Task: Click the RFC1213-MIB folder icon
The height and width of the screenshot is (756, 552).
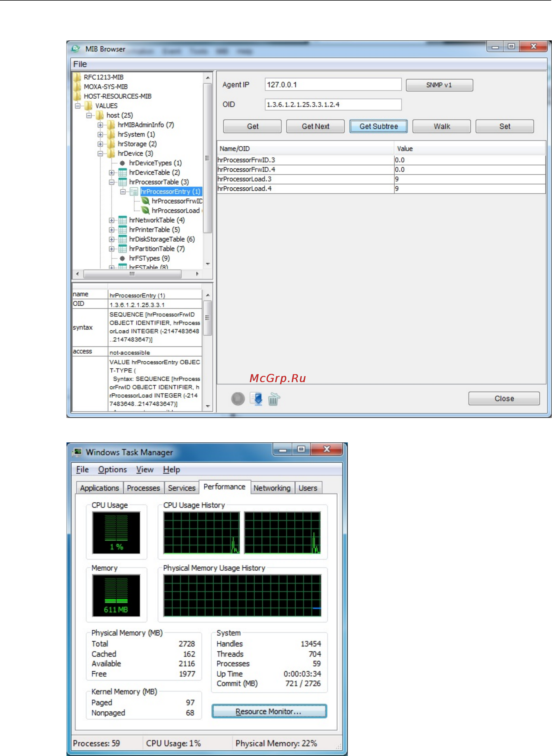Action: [x=77, y=77]
